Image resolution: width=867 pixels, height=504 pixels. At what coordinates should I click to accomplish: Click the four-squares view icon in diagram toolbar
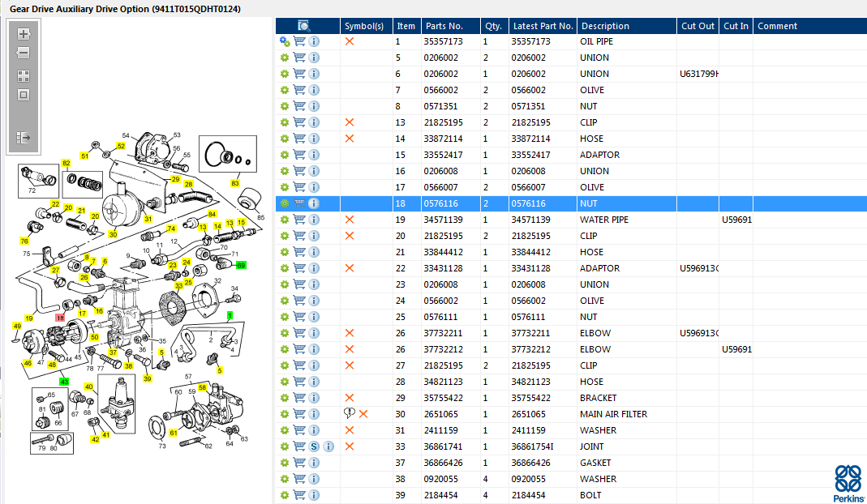point(24,76)
